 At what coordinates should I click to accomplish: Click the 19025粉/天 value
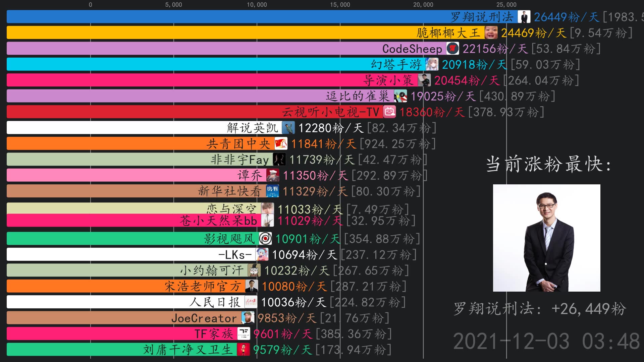[x=443, y=97]
